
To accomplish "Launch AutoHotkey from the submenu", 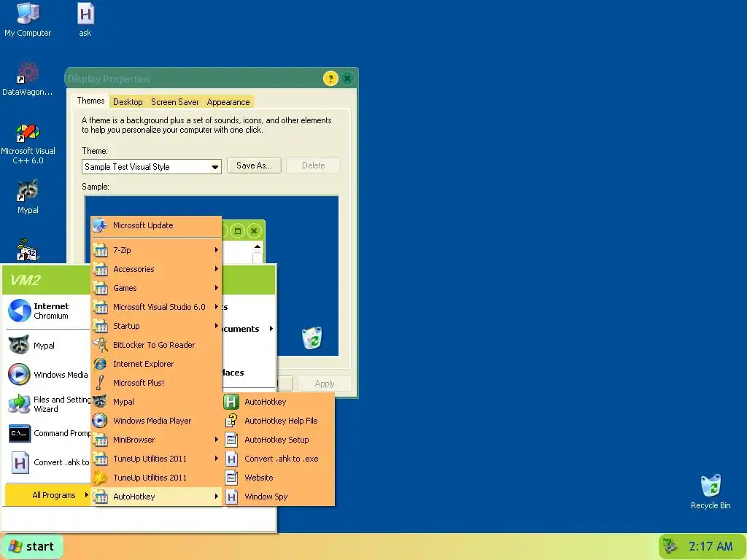I will click(279, 402).
